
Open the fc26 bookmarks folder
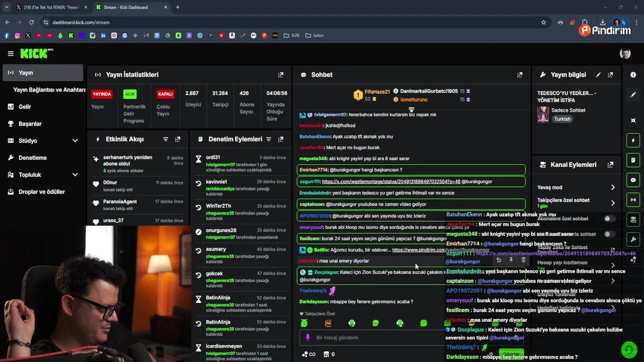coord(291,36)
